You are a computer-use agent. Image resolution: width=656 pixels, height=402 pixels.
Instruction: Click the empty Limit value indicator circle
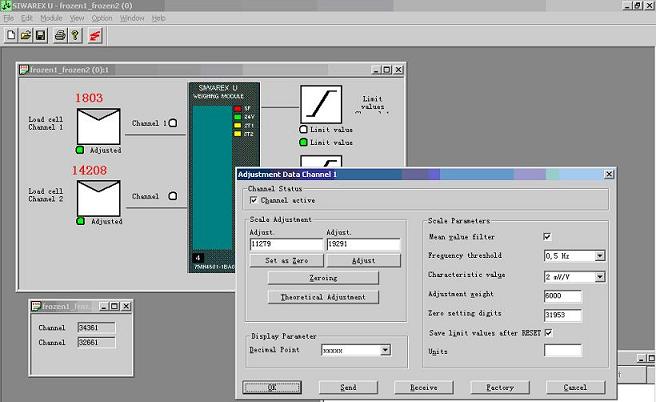pos(303,129)
